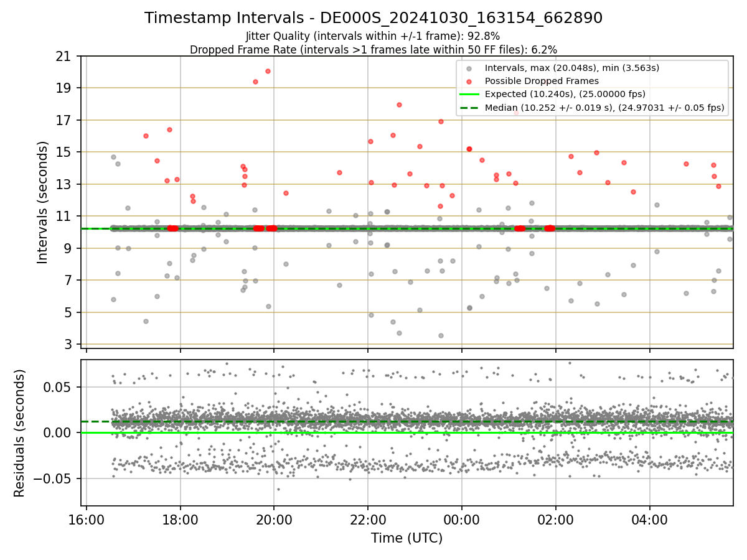Click the highest red dropped-frame point near 20 seconds
Screen dimensions: 747x560
click(x=268, y=71)
